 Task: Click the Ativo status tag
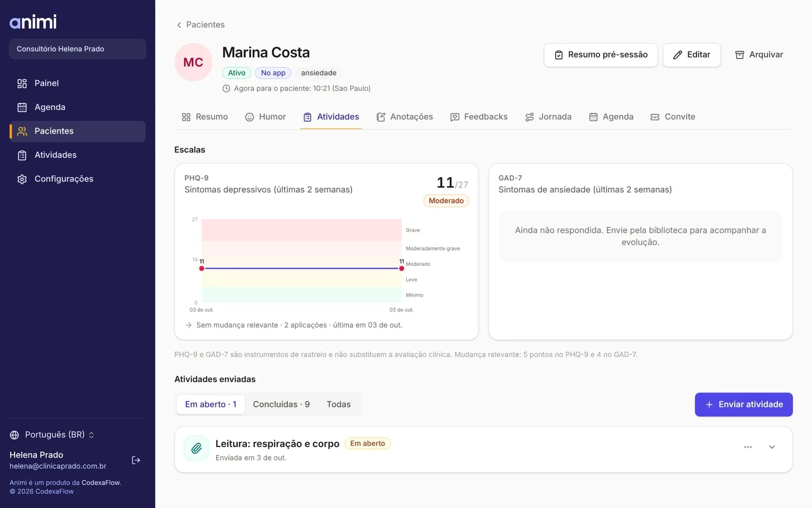click(x=236, y=73)
